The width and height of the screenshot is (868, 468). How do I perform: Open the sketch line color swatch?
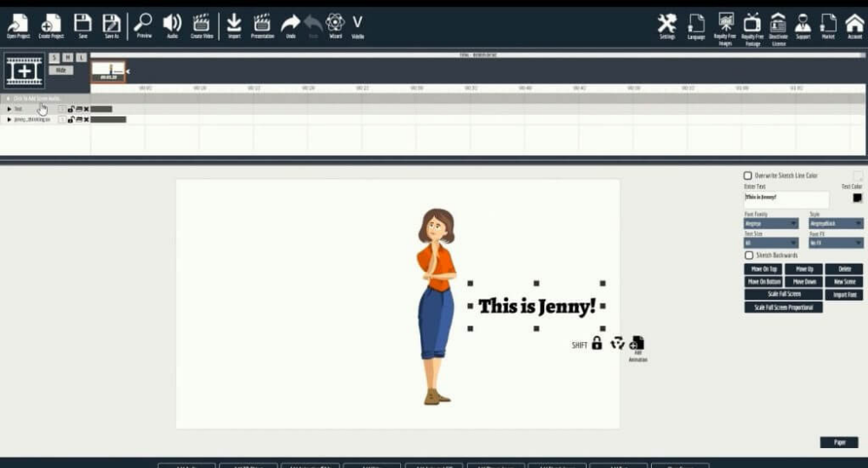click(x=858, y=175)
